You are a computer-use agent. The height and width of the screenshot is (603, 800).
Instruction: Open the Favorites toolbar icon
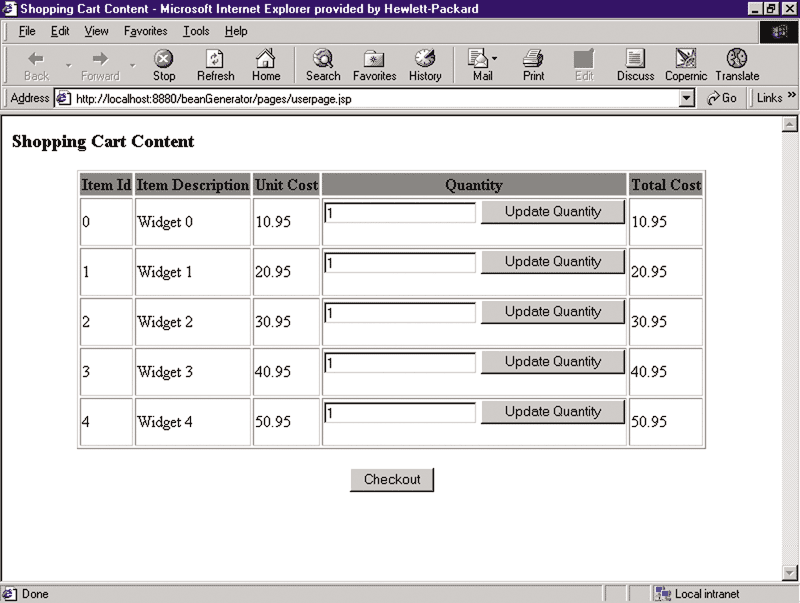click(x=374, y=65)
